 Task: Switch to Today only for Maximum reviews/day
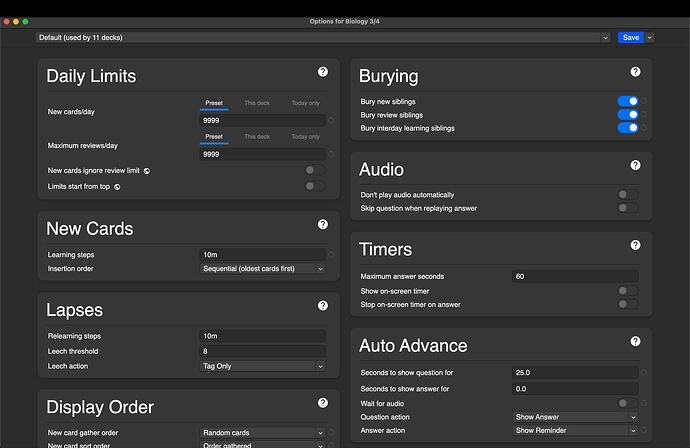coord(306,137)
